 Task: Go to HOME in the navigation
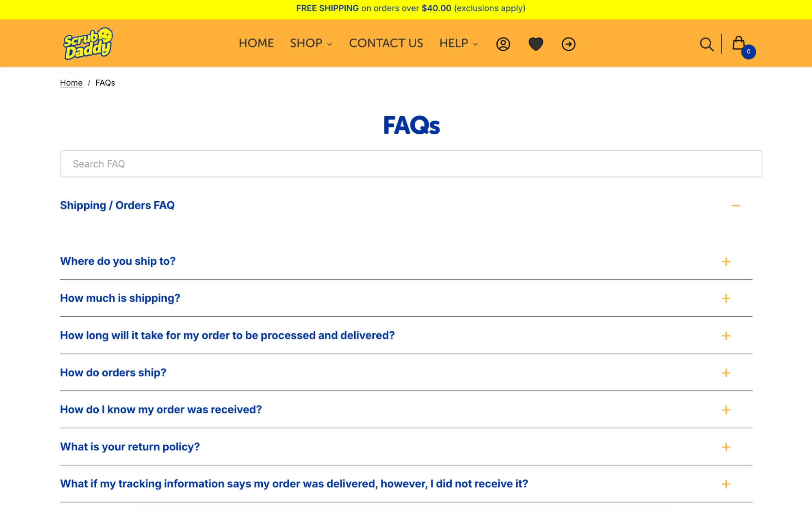click(x=256, y=43)
